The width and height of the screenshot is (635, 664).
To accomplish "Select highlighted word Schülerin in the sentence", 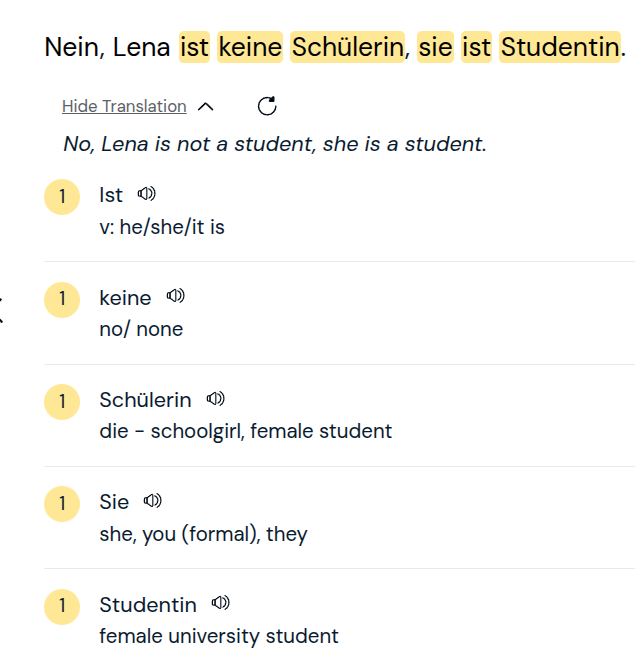I will pos(347,47).
